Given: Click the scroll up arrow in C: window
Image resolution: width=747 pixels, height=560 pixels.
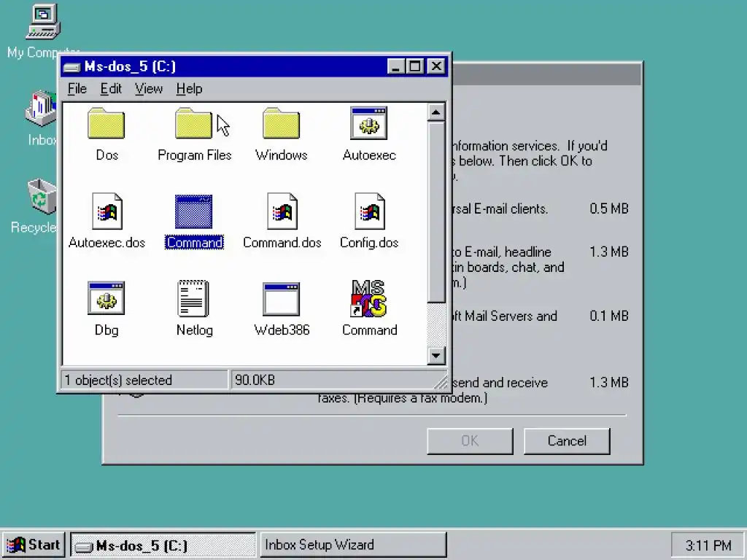Looking at the screenshot, I should [x=436, y=112].
